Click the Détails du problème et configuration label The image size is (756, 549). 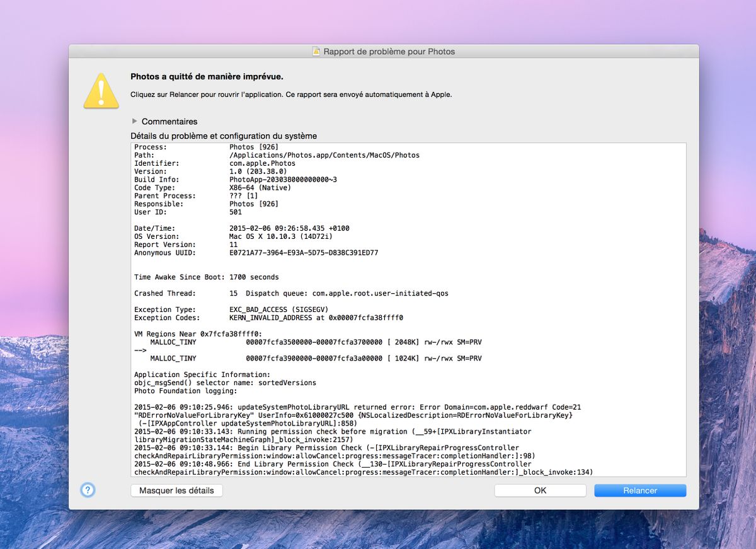224,136
